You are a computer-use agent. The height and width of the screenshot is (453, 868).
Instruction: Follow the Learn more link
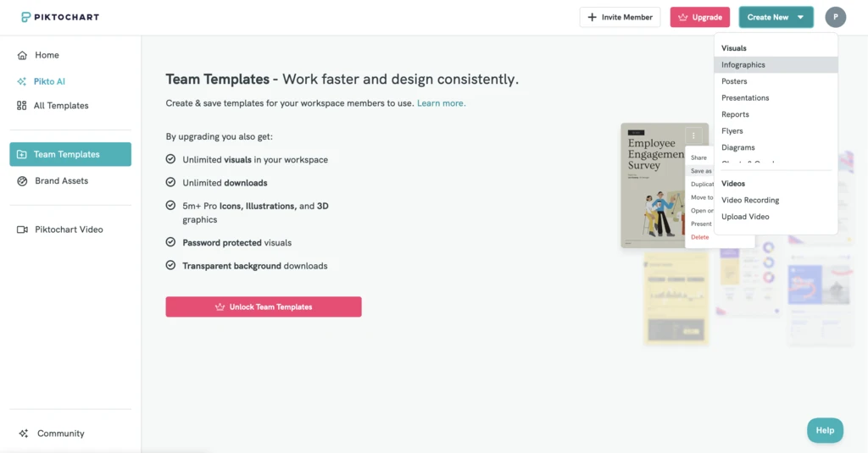(x=441, y=103)
